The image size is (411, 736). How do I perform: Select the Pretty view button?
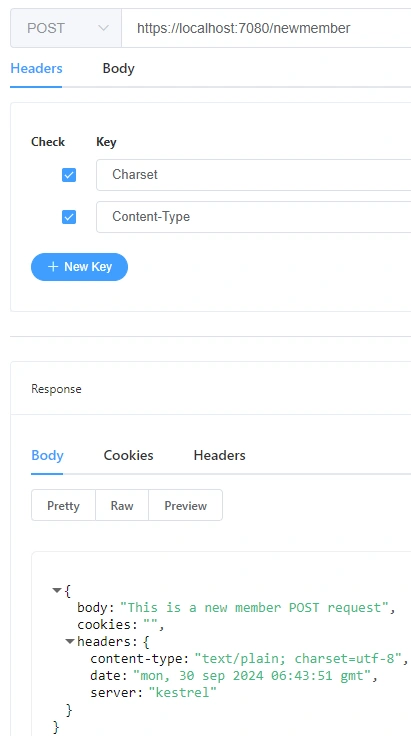(x=63, y=506)
